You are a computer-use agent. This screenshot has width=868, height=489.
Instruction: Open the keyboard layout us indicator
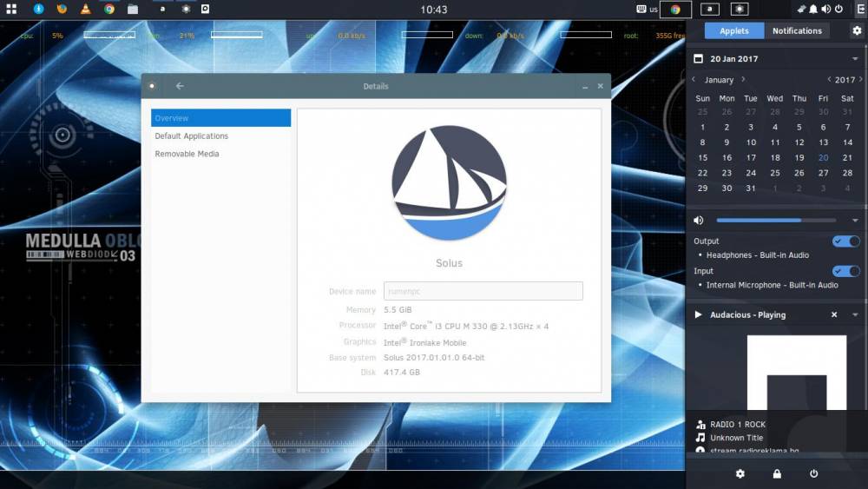coord(648,9)
